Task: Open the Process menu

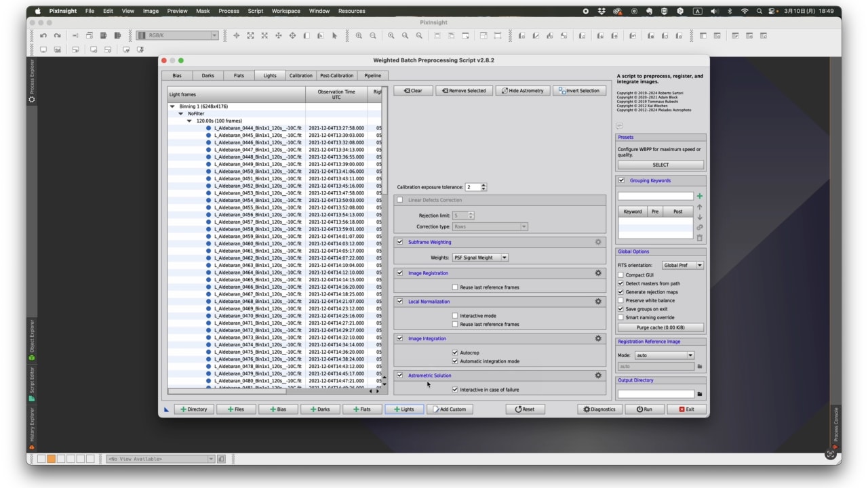Action: 229,11
